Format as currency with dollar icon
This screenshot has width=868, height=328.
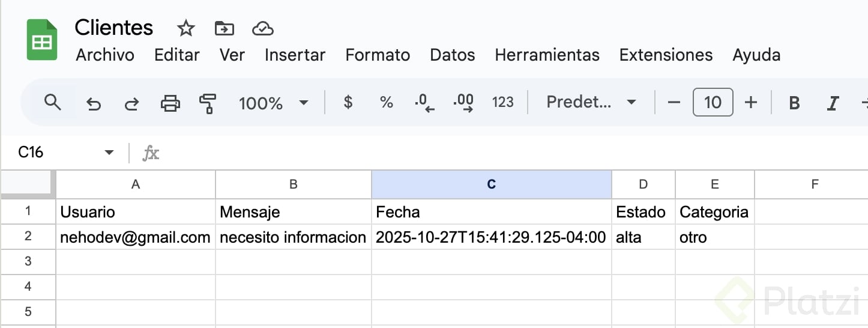click(x=348, y=103)
